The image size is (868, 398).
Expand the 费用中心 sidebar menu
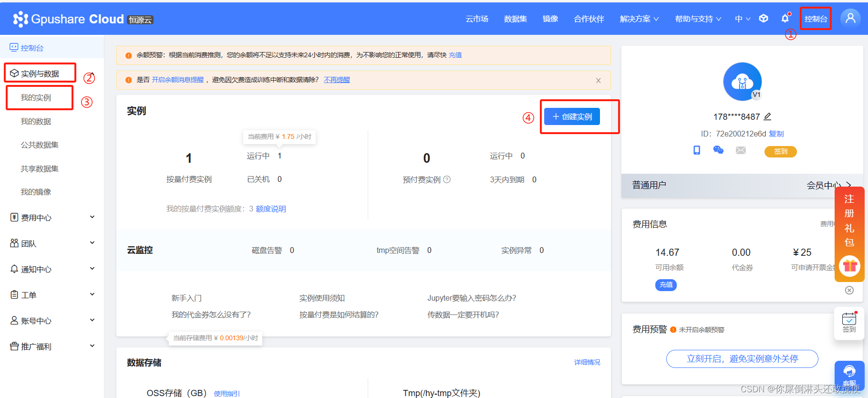(52, 218)
